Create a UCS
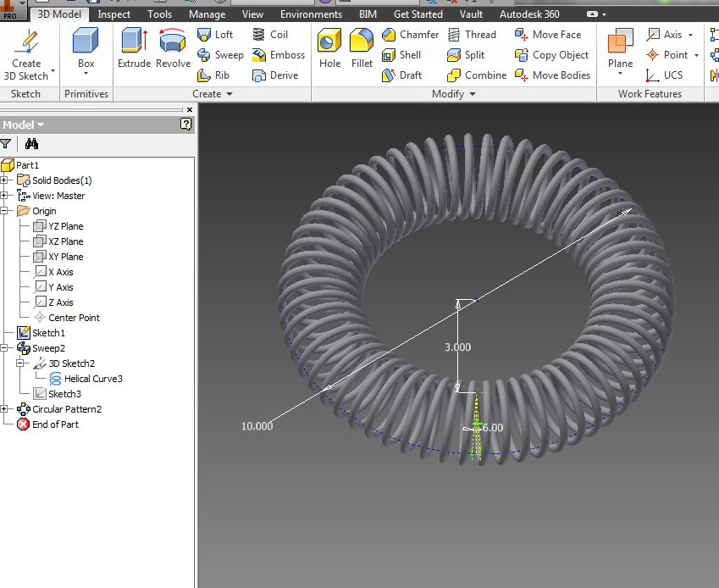The height and width of the screenshot is (588, 719). pyautogui.click(x=664, y=75)
